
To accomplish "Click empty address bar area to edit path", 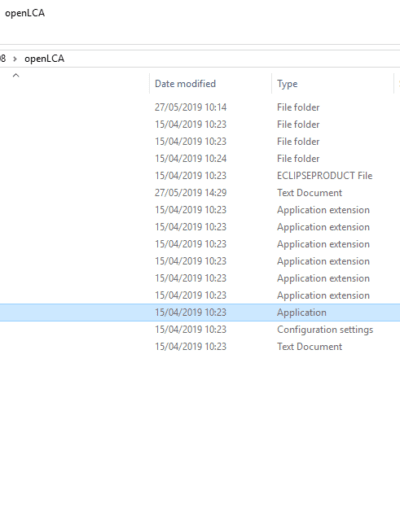I will click(233, 59).
